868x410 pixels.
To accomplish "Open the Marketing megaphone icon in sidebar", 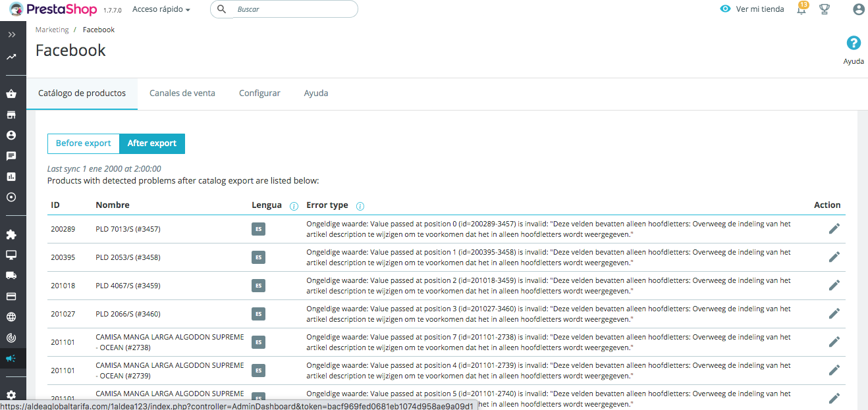I will [11, 358].
